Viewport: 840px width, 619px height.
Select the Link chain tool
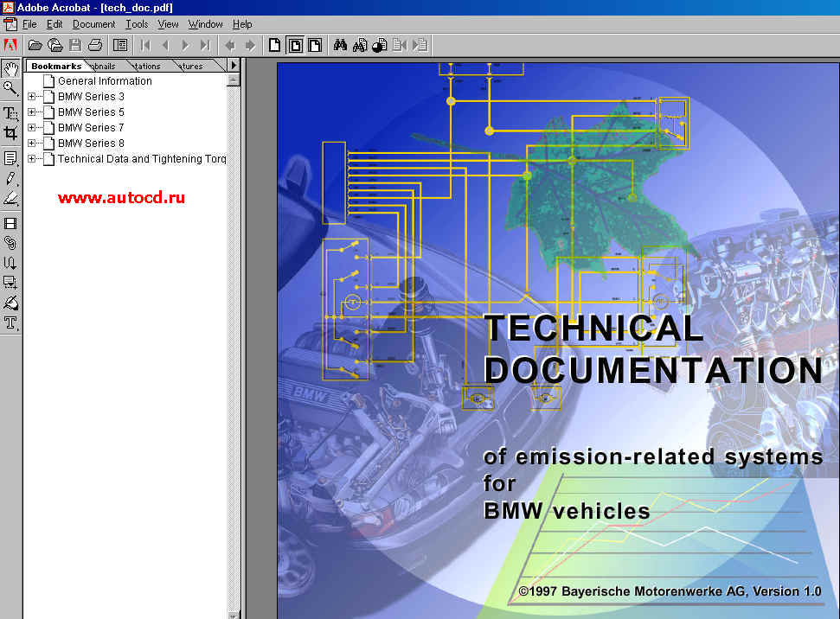(10, 243)
